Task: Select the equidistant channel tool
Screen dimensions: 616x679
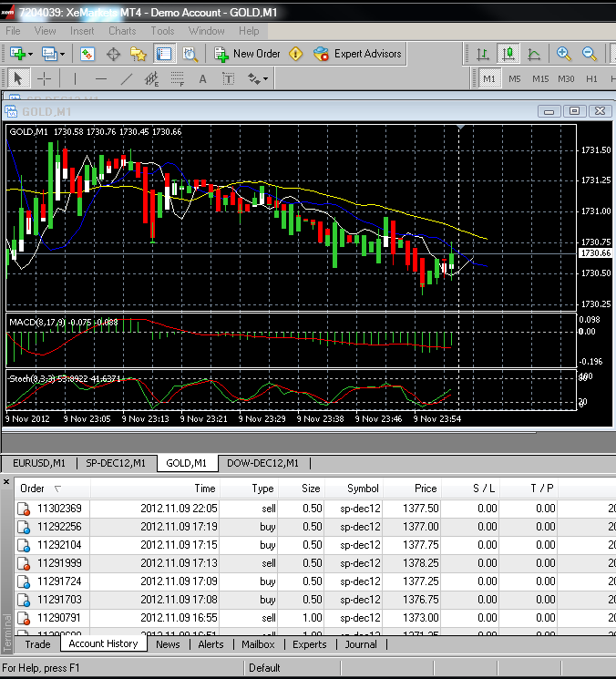Action: [x=151, y=78]
